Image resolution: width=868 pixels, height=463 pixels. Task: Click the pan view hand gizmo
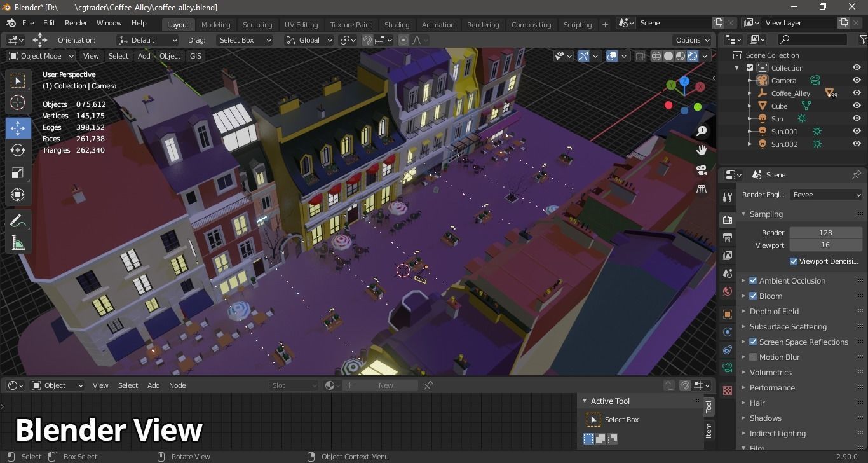(x=702, y=150)
